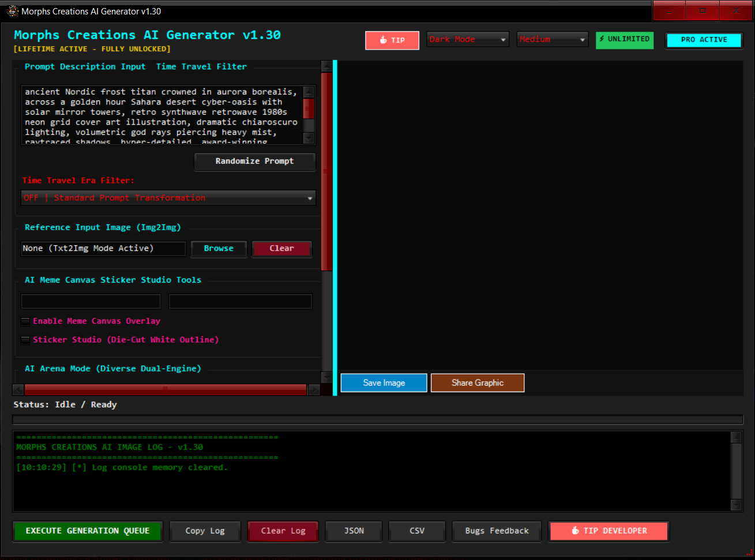Viewport: 755px width, 560px height.
Task: Click the horizontal scrollbar right arrow
Action: pyautogui.click(x=314, y=390)
